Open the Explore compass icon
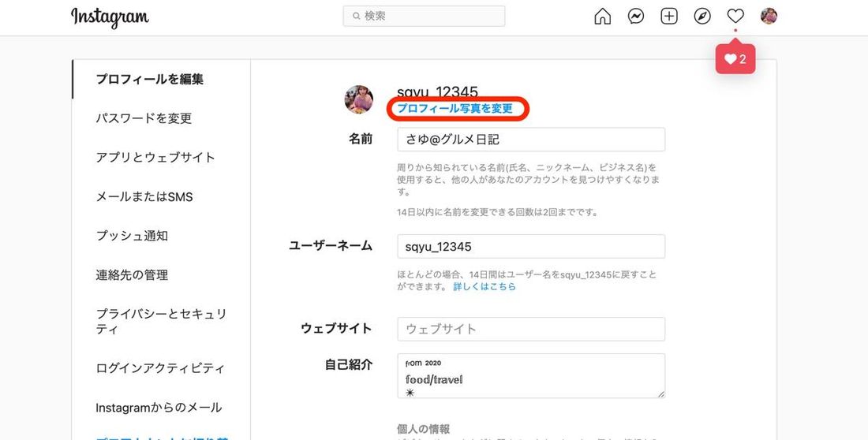Viewport: 868px width, 440px height. (702, 17)
